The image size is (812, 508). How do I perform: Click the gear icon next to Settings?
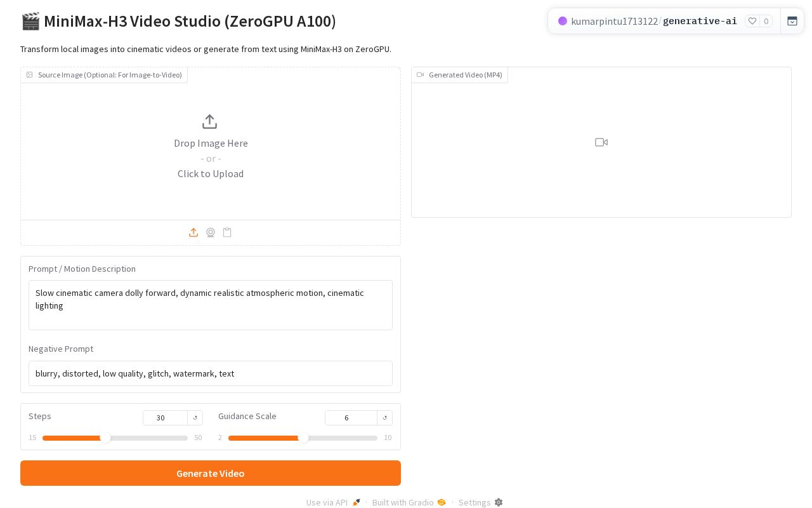[499, 502]
